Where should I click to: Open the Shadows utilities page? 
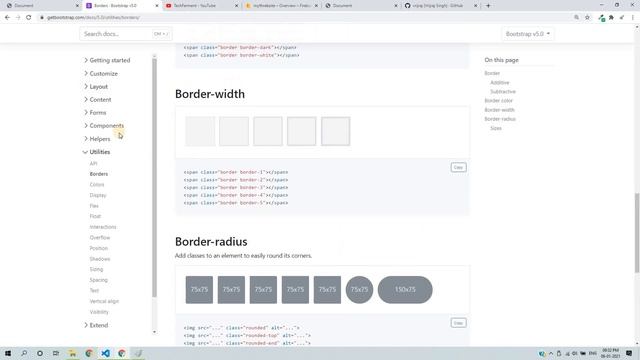pyautogui.click(x=100, y=259)
